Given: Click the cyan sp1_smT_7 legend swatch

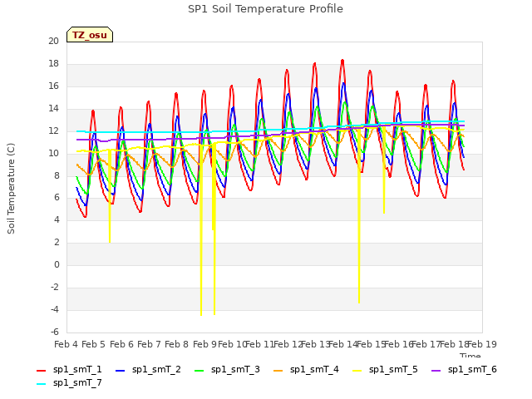Looking at the screenshot, I should pyautogui.click(x=41, y=384).
